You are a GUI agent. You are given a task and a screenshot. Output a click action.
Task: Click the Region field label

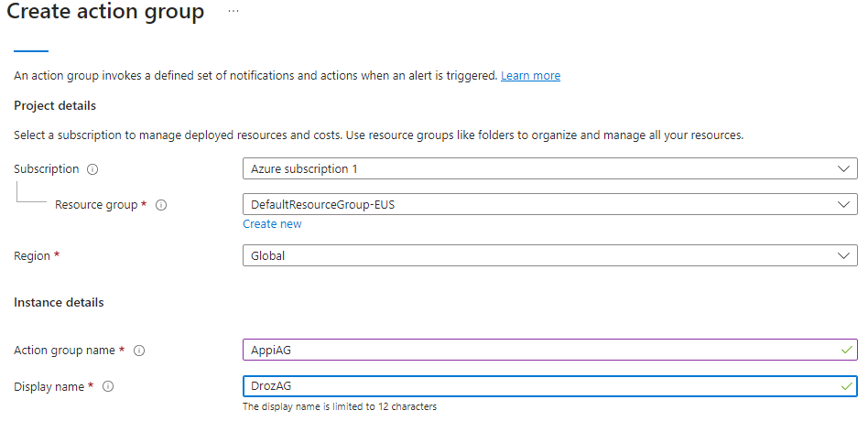coord(32,256)
